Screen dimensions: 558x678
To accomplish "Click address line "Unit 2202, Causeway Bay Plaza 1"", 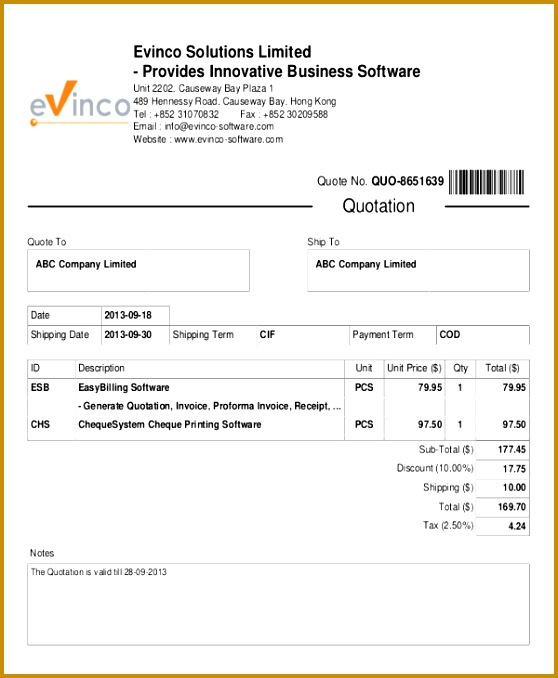I will (203, 89).
